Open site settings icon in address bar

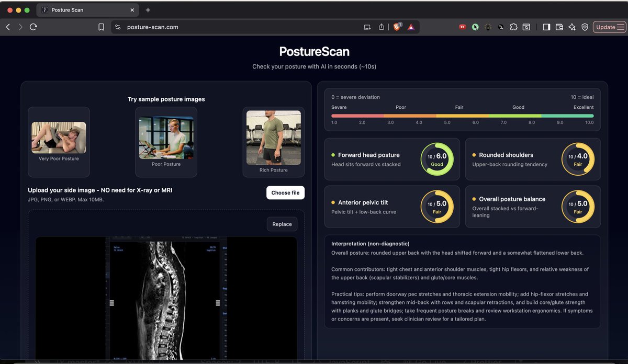coord(118,27)
